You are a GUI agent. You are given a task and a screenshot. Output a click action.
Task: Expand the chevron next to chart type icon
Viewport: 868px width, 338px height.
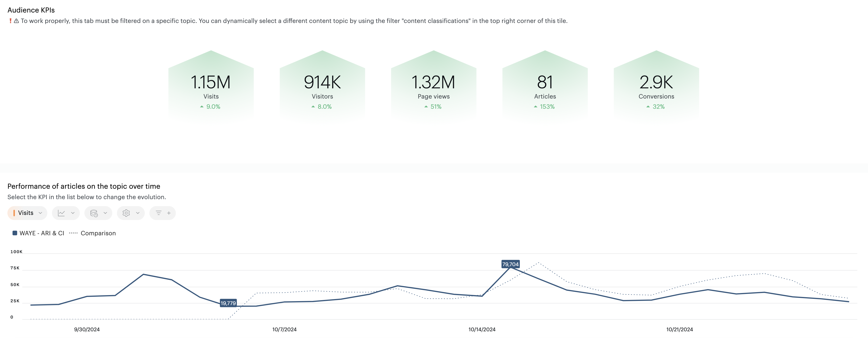(73, 213)
